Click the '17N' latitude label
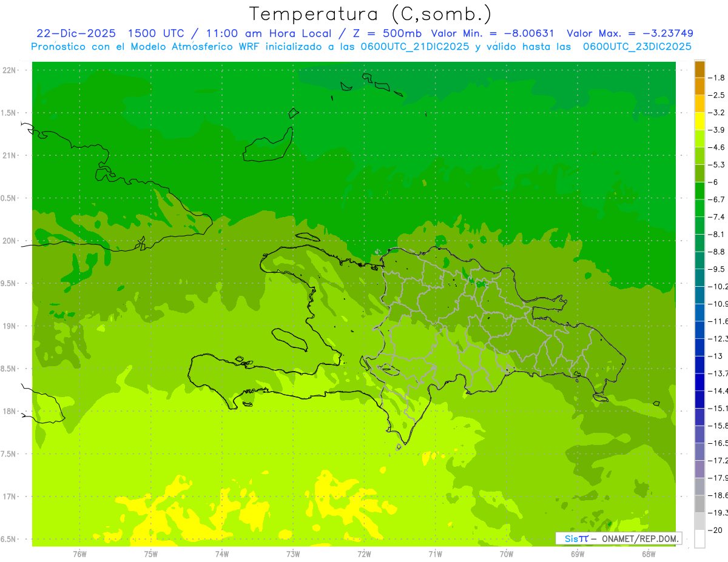Image resolution: width=728 pixels, height=562 pixels. 10,497
